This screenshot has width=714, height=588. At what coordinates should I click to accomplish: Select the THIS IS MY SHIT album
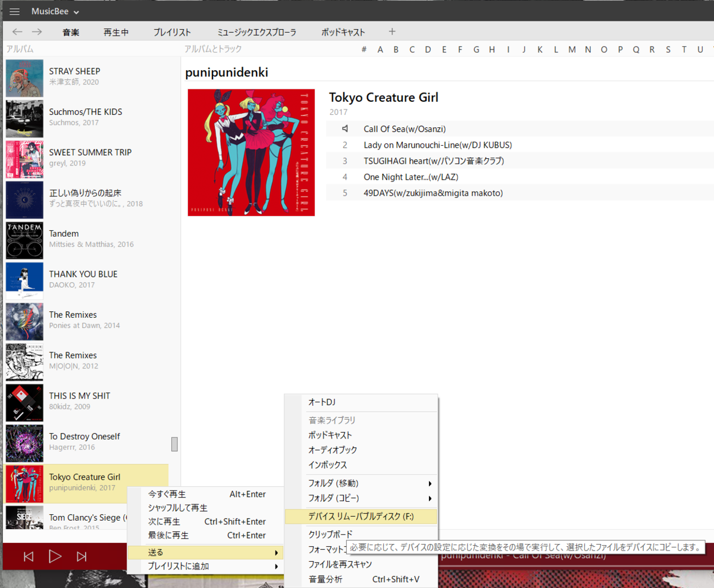pyautogui.click(x=87, y=402)
